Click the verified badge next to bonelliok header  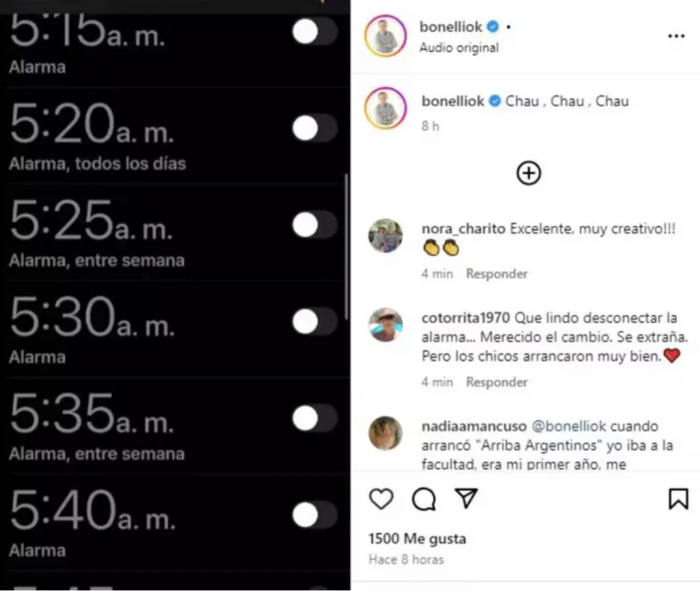click(x=493, y=27)
